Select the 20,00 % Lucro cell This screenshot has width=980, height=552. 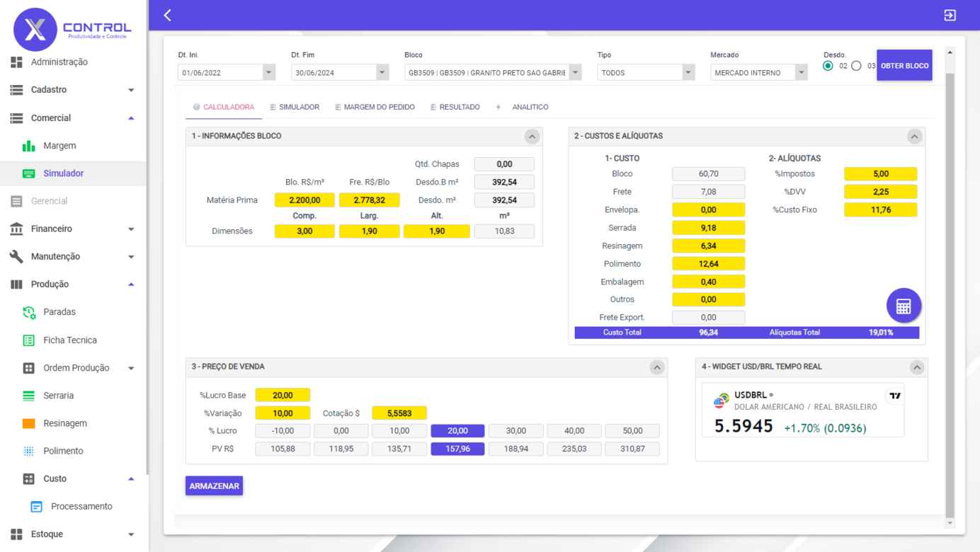(457, 430)
